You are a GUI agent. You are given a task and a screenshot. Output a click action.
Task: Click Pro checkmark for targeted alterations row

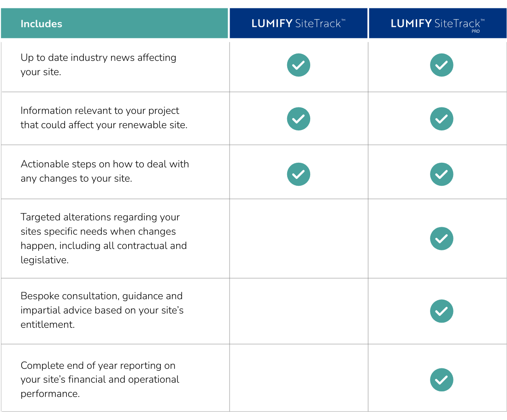click(x=442, y=239)
